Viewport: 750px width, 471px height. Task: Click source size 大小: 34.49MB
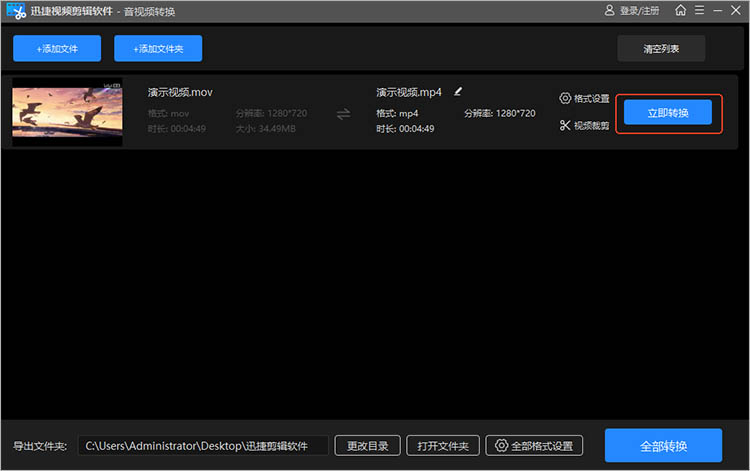(x=265, y=129)
